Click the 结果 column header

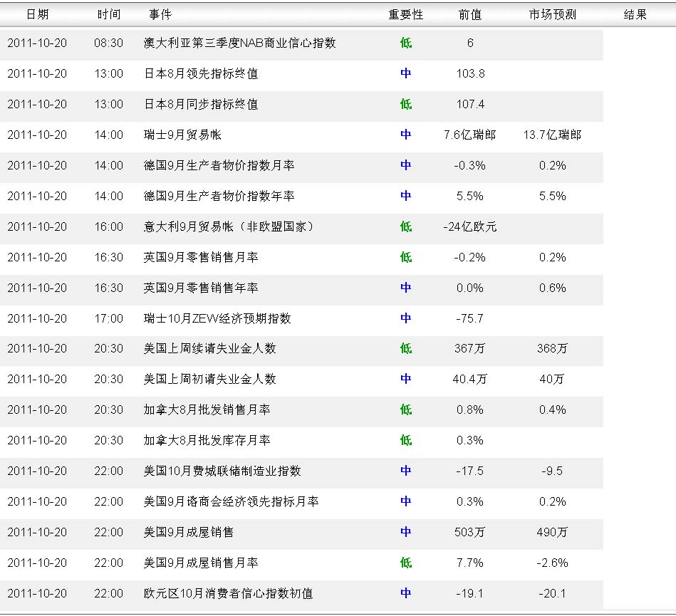635,15
